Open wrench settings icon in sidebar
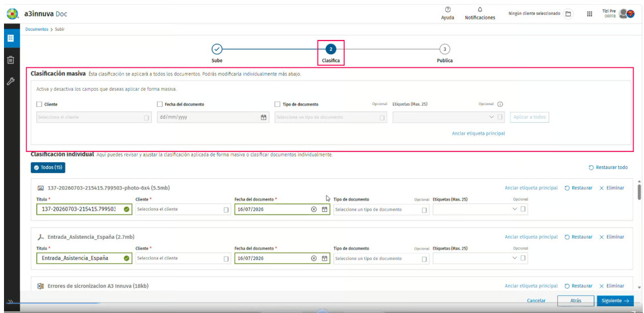 [10, 81]
